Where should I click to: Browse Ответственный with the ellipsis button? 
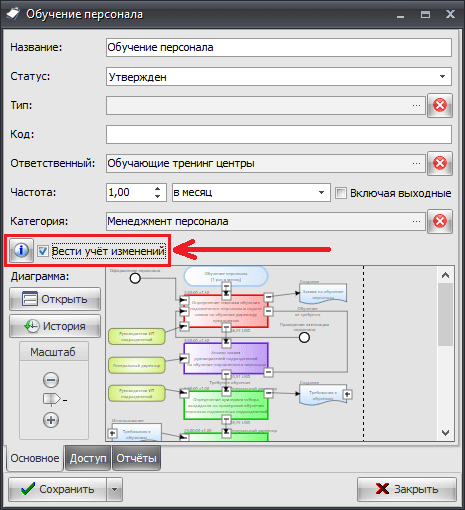pos(416,163)
